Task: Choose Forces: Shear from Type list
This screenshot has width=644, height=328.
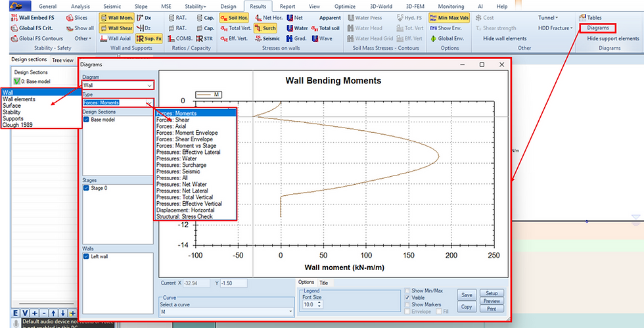Action: [196, 120]
